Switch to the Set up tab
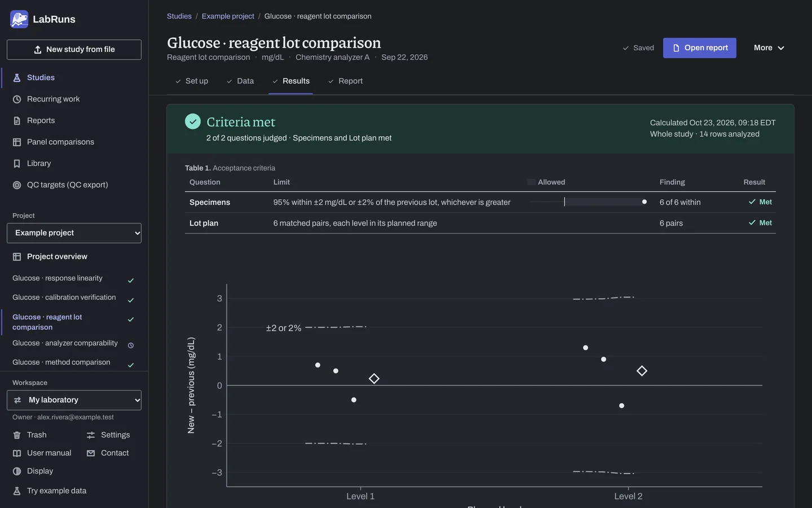This screenshot has height=508, width=812. [192, 81]
